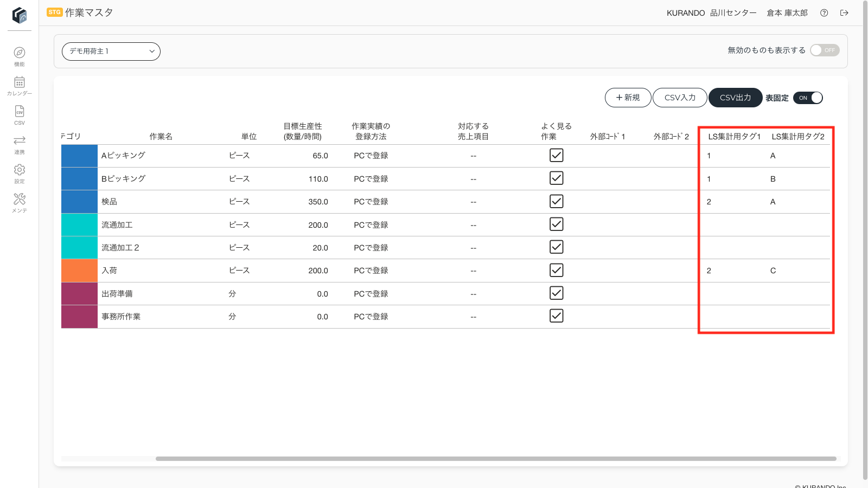Uncheck よく見る作業 for 入荷

(x=556, y=270)
